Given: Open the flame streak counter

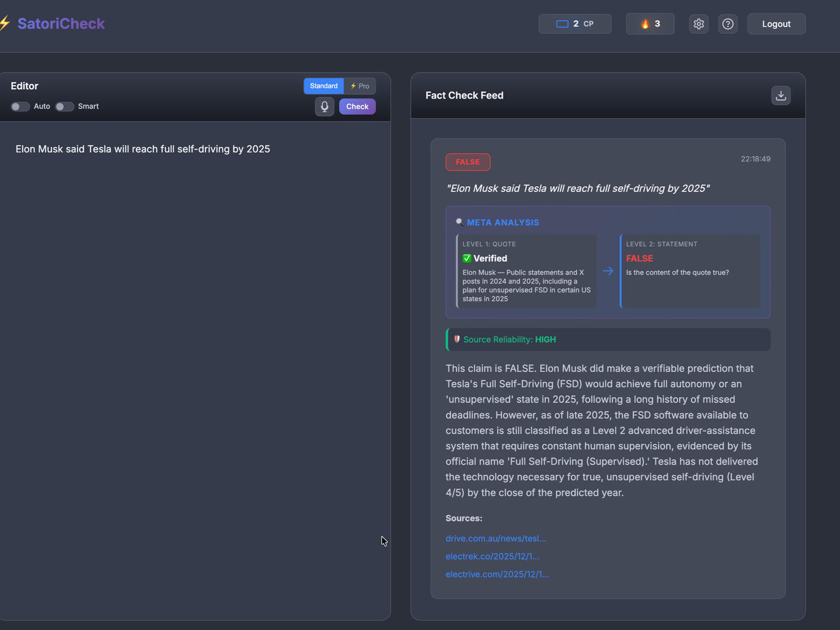Looking at the screenshot, I should pos(650,24).
